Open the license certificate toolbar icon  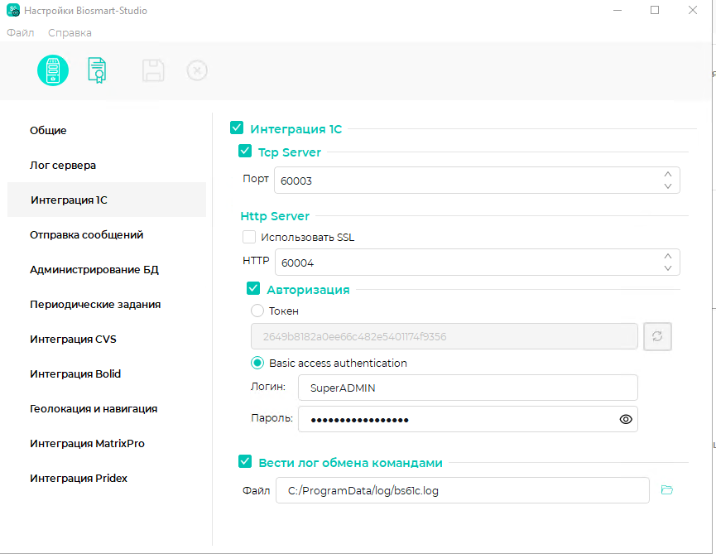pos(98,70)
